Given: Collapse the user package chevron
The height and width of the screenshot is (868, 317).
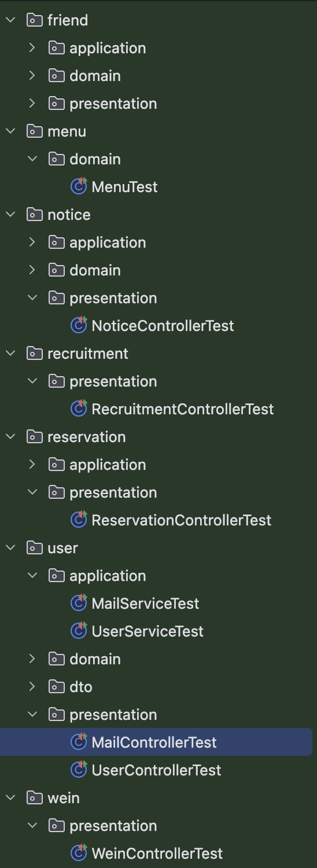Looking at the screenshot, I should tap(10, 548).
